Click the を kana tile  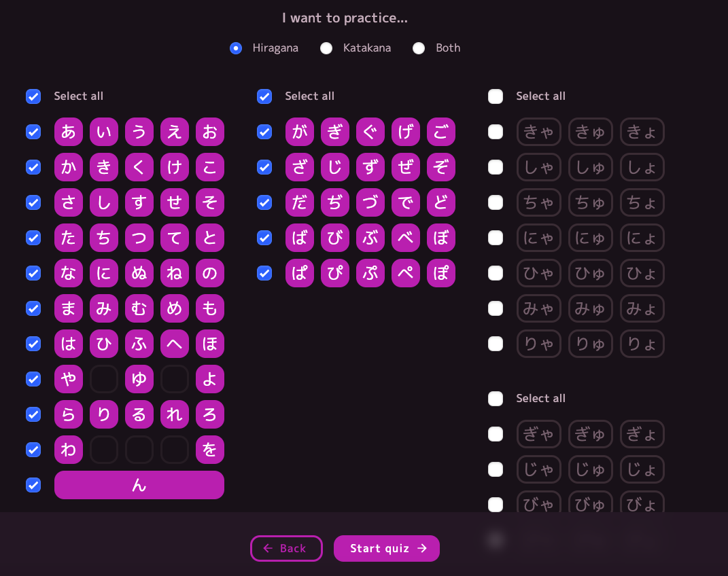tap(210, 450)
